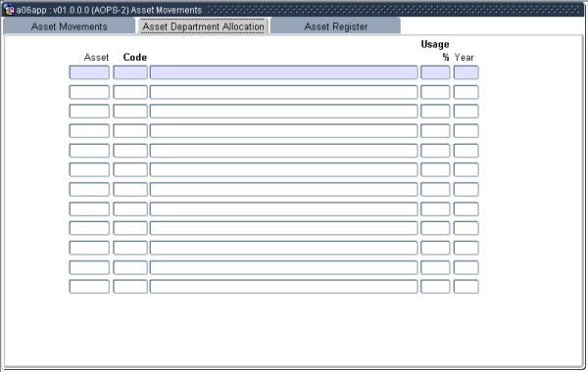Focus the Usage % field in the last row
This screenshot has width=588, height=372.
coord(435,287)
